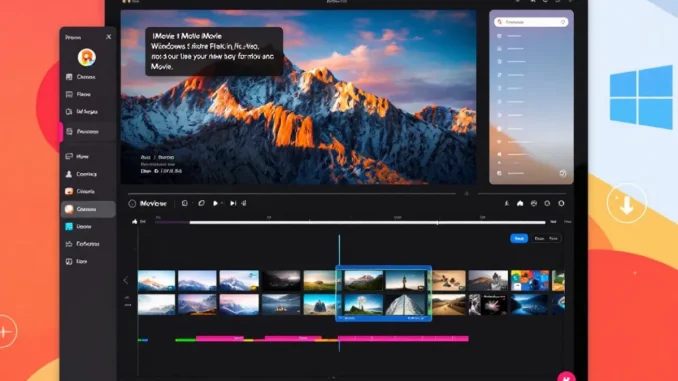Image resolution: width=678 pixels, height=381 pixels.
Task: Click the last circle icon in right toolbar
Action: click(x=561, y=203)
